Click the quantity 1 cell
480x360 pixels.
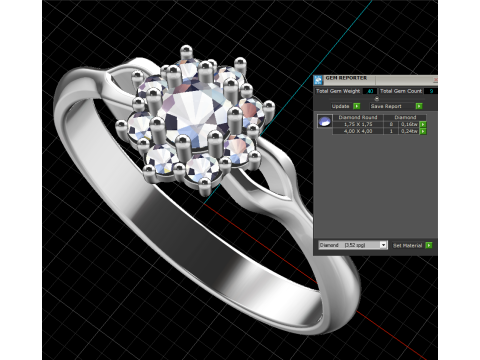coord(391,131)
